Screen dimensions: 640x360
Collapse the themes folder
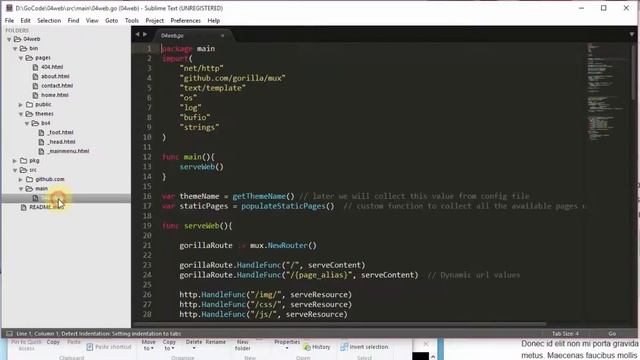click(21, 114)
